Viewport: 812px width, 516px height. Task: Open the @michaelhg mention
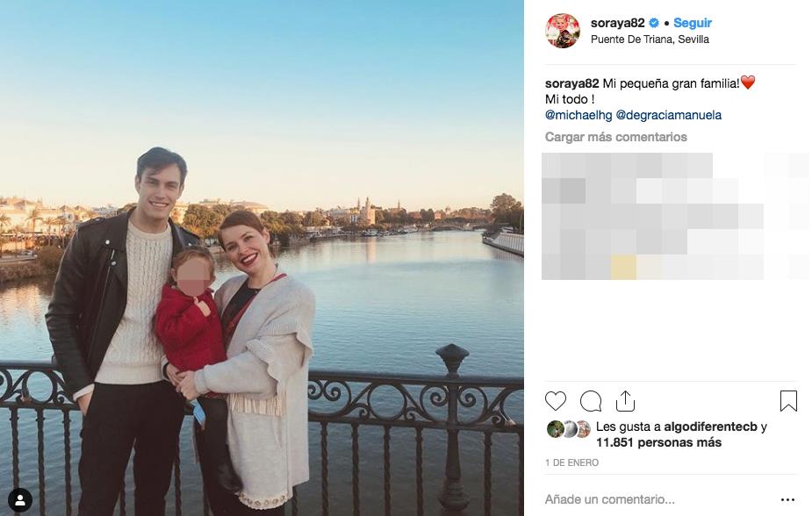[x=578, y=115]
